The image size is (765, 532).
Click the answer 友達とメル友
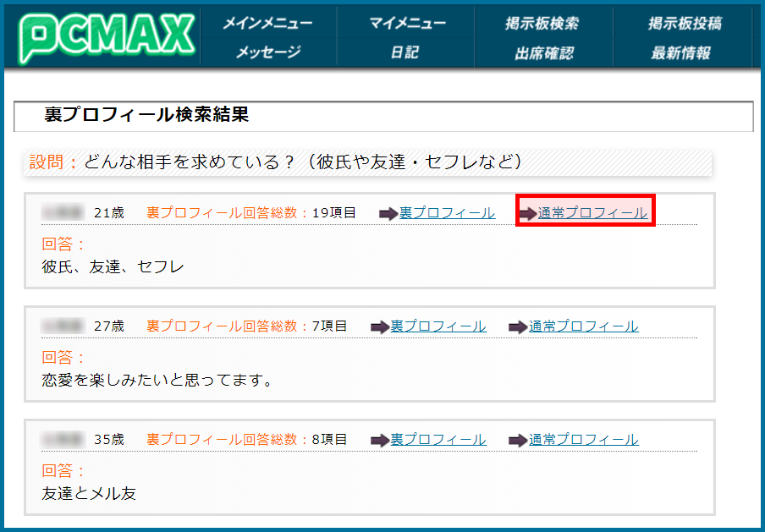89,493
